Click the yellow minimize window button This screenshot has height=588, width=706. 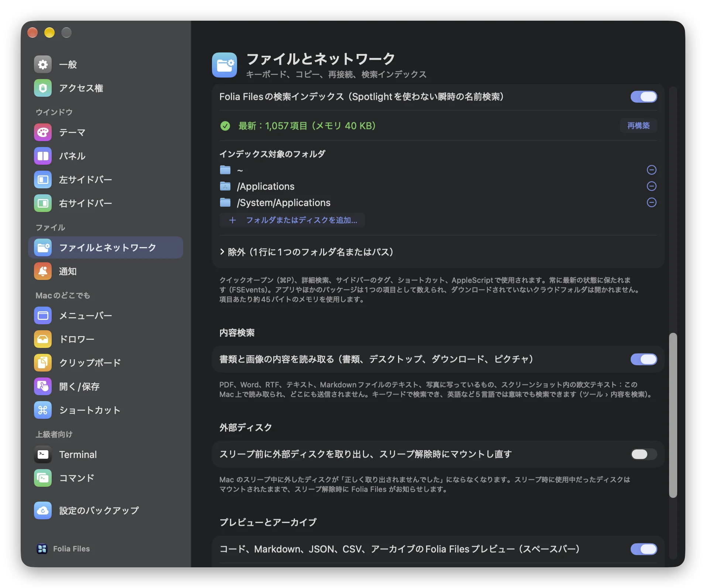tap(49, 33)
